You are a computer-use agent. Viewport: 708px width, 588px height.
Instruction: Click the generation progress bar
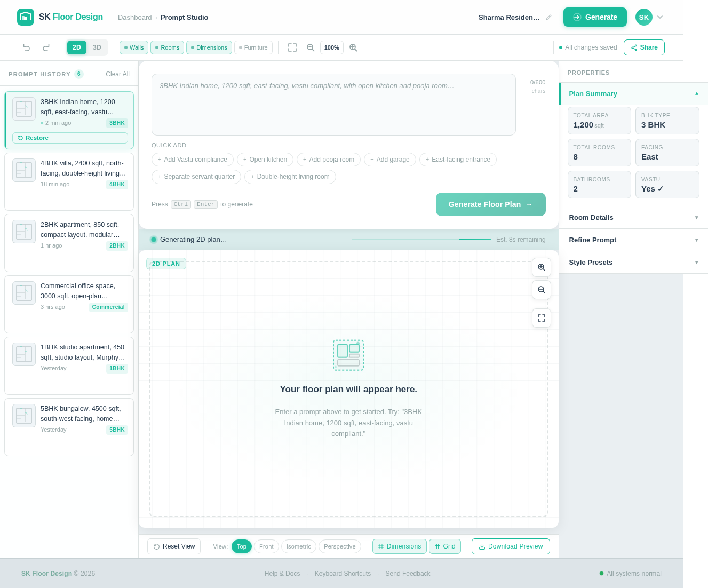pos(421,240)
